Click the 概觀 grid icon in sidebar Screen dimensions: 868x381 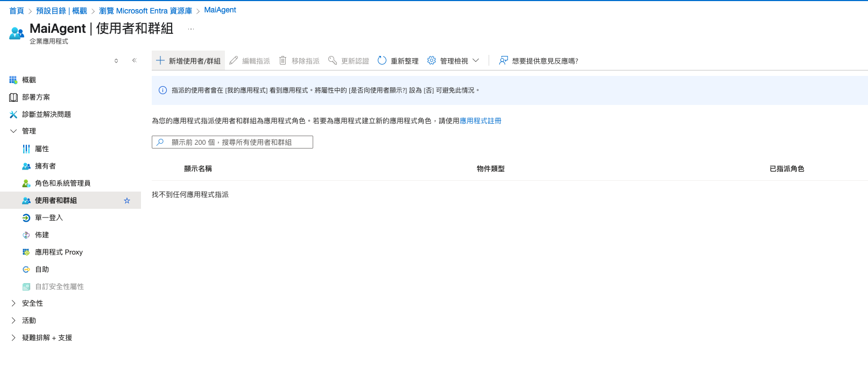(13, 80)
